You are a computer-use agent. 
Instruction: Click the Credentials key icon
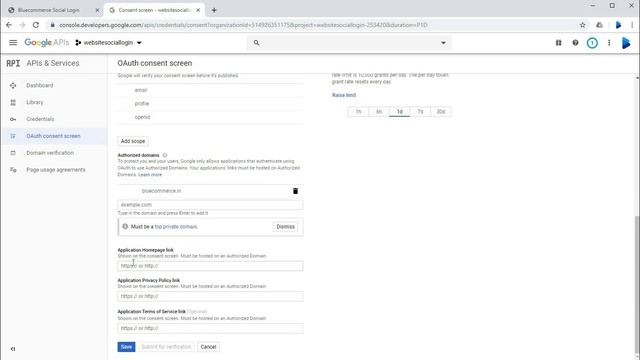click(x=13, y=119)
